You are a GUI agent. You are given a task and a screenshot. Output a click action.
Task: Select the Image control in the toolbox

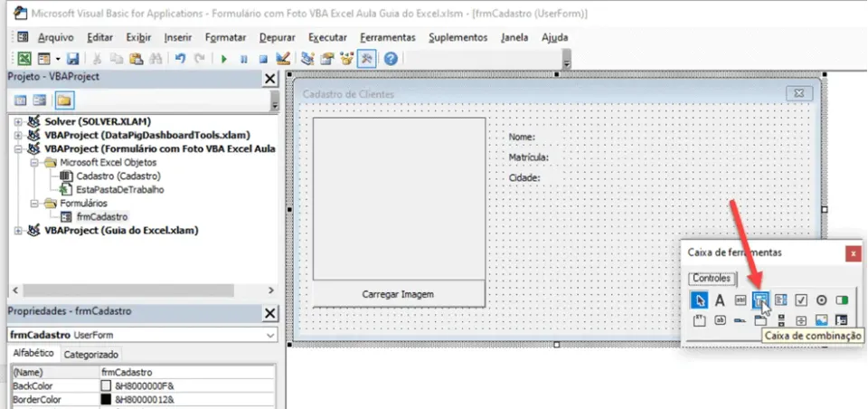822,320
